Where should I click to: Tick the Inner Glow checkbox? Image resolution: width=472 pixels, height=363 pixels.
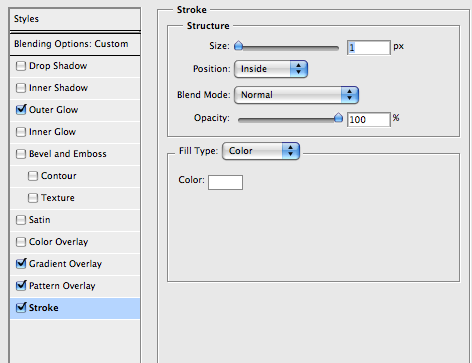(x=21, y=132)
